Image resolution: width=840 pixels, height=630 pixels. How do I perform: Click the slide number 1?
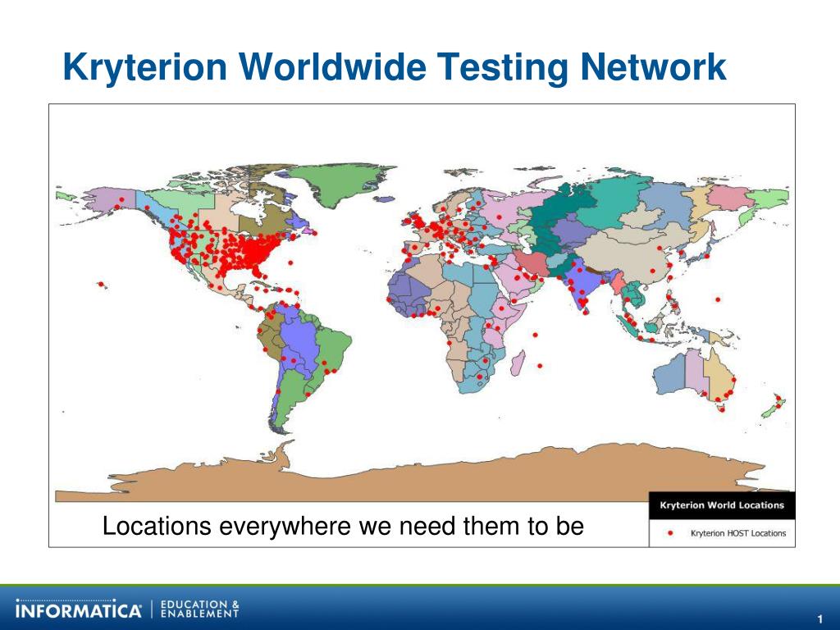819,619
